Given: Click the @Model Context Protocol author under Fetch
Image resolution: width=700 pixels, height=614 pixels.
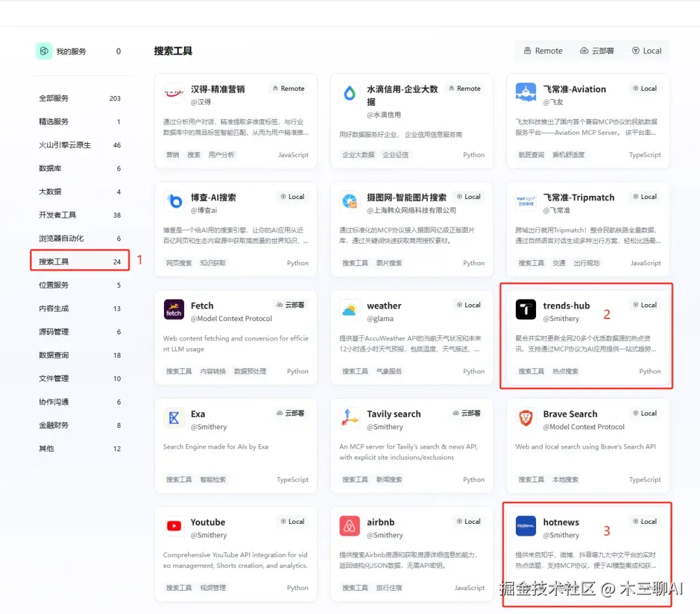Looking at the screenshot, I should click(x=231, y=319).
